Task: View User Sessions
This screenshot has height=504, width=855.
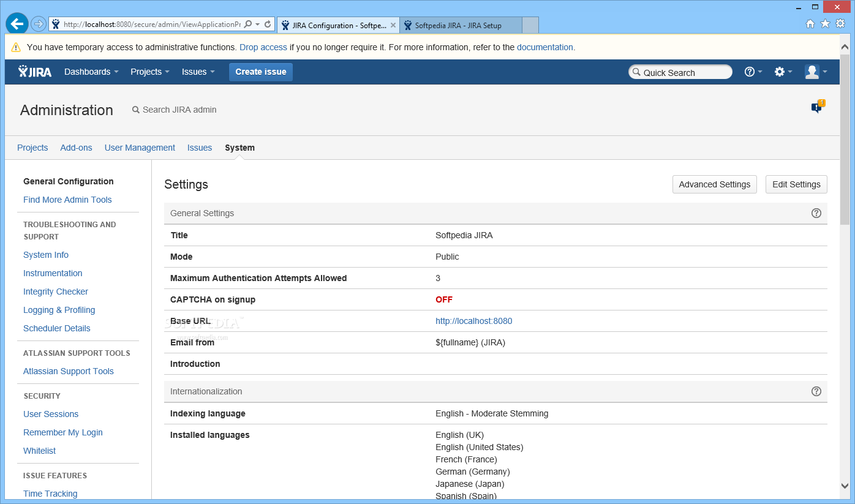Action: point(51,414)
